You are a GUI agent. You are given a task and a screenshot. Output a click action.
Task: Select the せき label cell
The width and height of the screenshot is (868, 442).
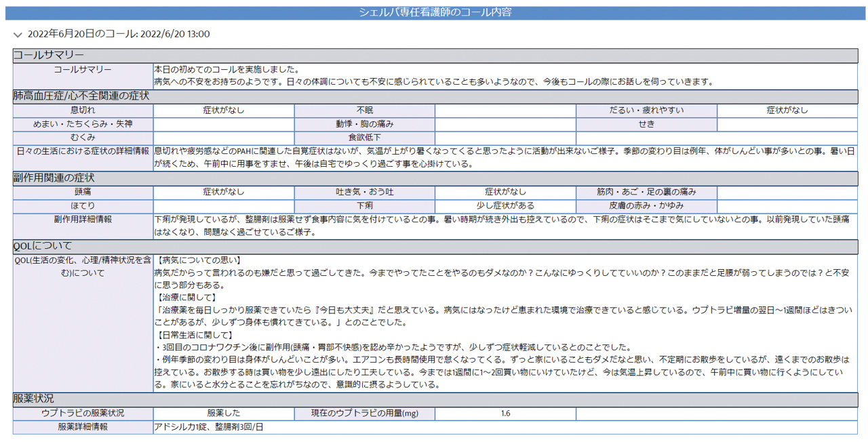[646, 124]
